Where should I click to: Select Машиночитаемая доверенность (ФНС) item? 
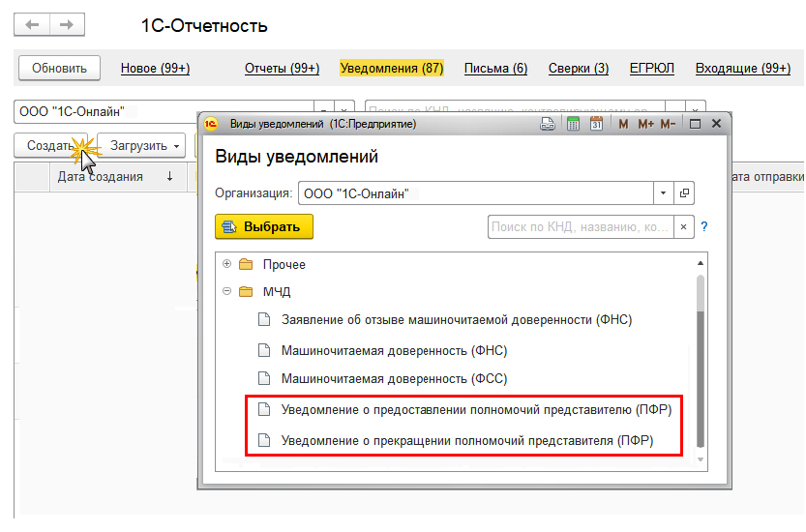click(x=394, y=350)
